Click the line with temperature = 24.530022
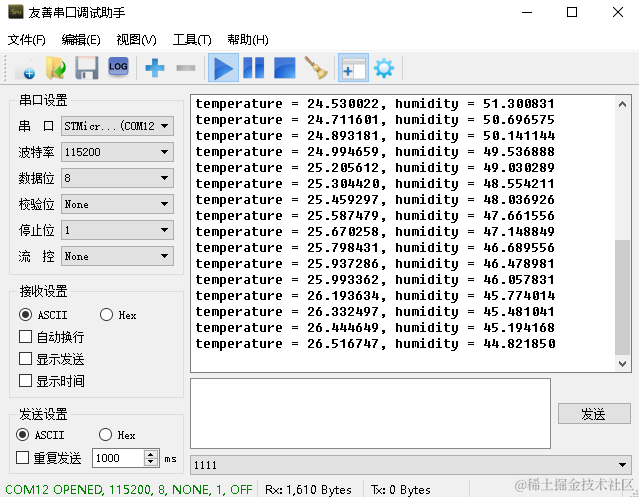 [375, 104]
